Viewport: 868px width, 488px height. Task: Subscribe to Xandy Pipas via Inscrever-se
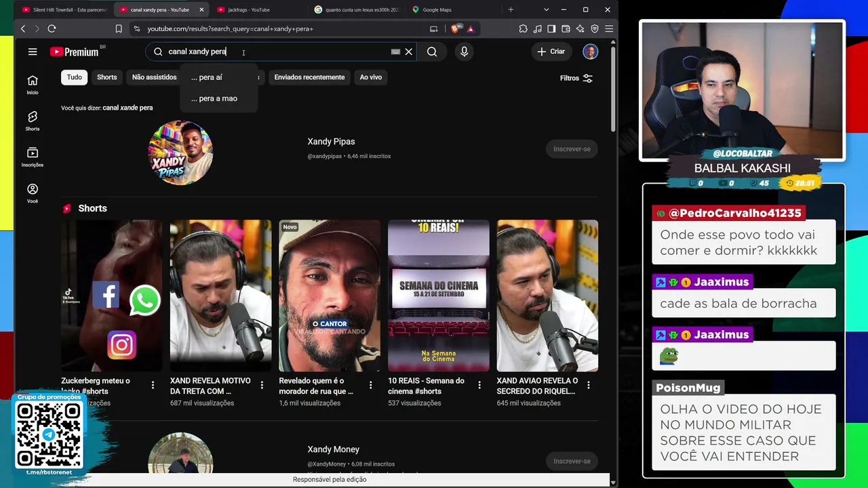[572, 149]
